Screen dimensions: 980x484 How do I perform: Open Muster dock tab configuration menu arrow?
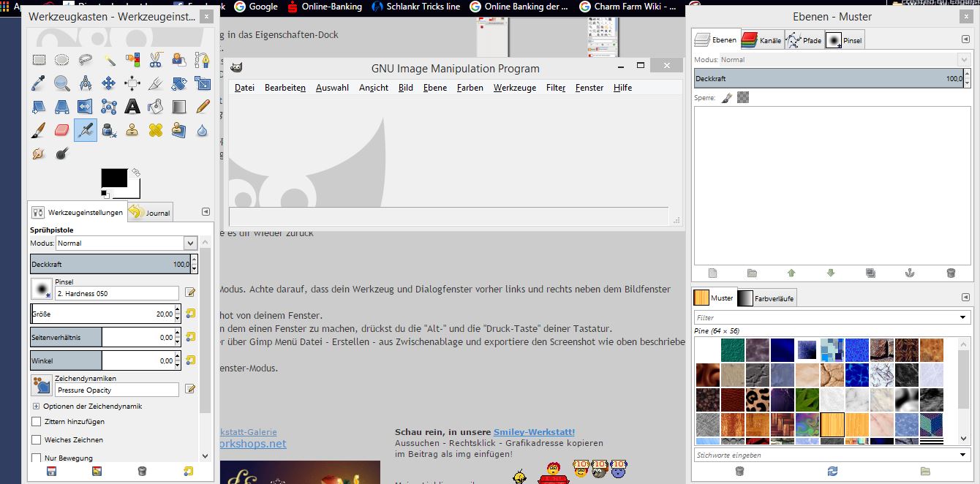click(965, 298)
